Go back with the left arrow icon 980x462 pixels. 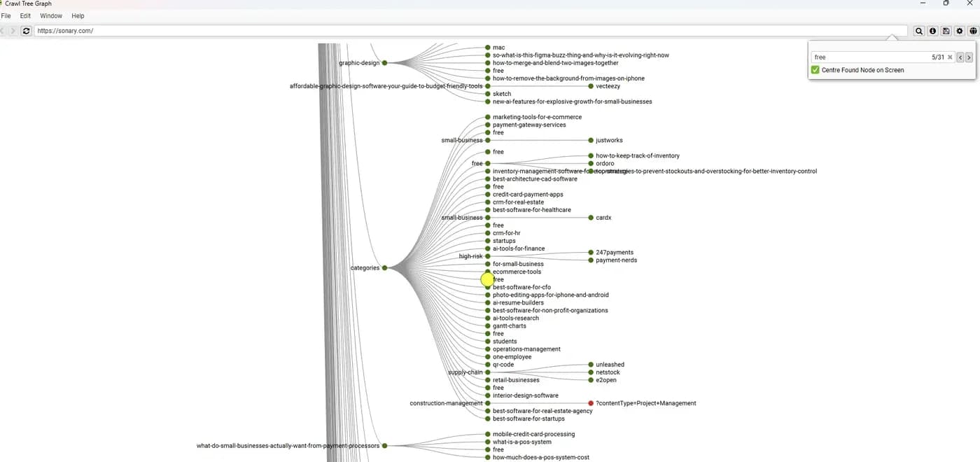pyautogui.click(x=2, y=31)
